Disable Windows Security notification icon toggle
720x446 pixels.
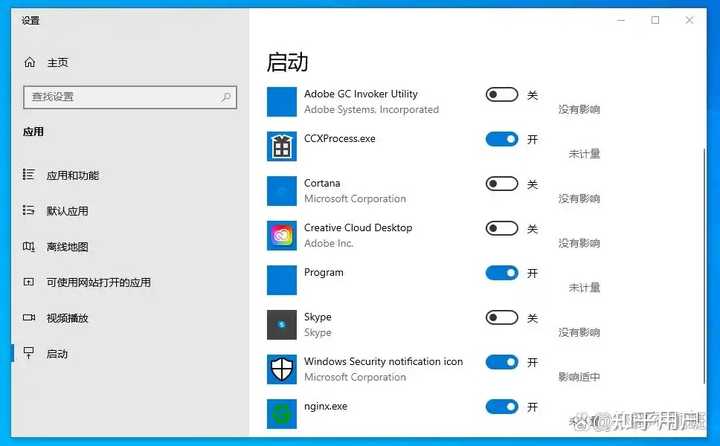501,362
